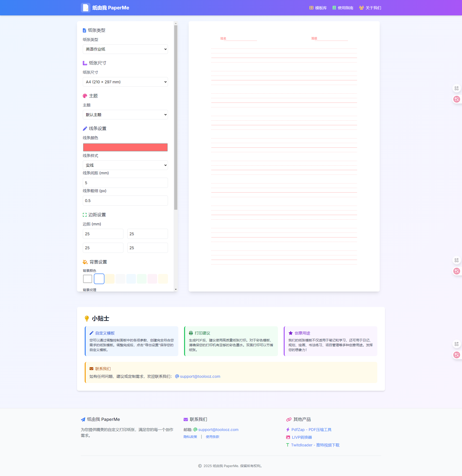This screenshot has height=476, width=462.
Task: Open the 隐私政策 link in the footer
Action: point(190,437)
